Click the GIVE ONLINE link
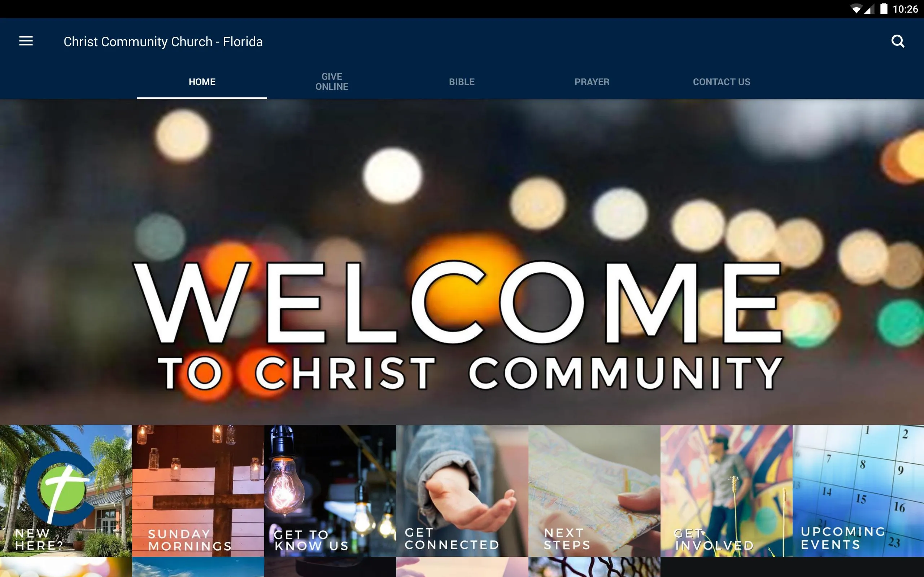The width and height of the screenshot is (924, 577). [x=331, y=82]
